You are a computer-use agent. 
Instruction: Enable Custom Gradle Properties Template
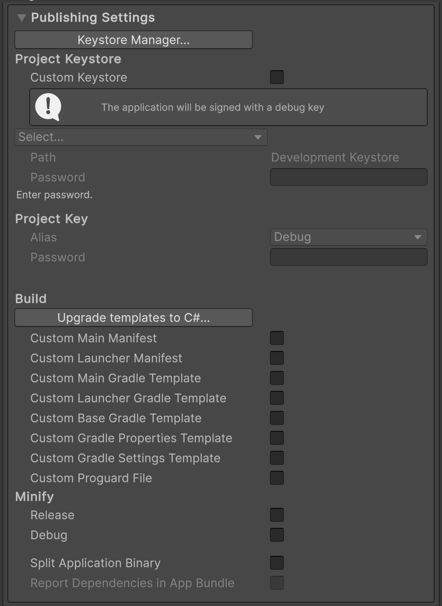point(277,438)
